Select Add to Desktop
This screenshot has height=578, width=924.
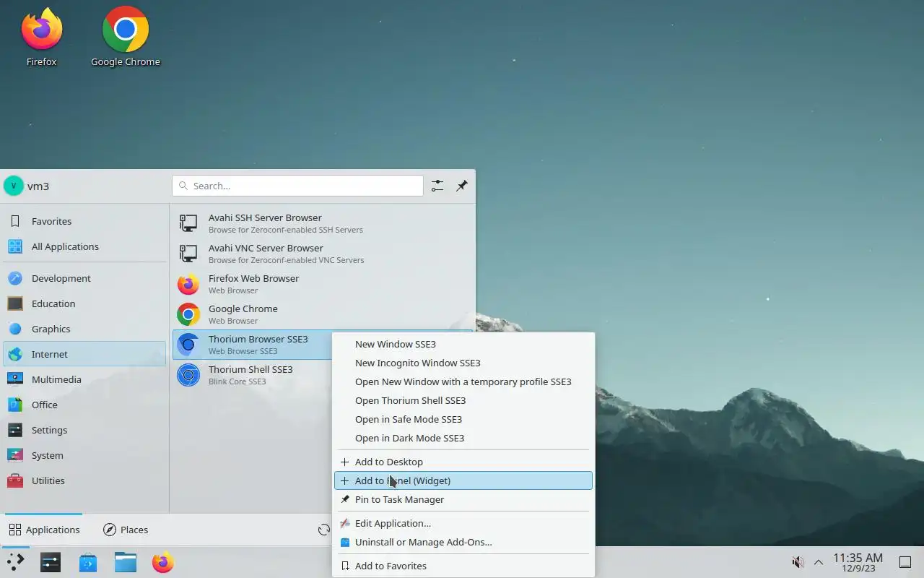pyautogui.click(x=463, y=462)
